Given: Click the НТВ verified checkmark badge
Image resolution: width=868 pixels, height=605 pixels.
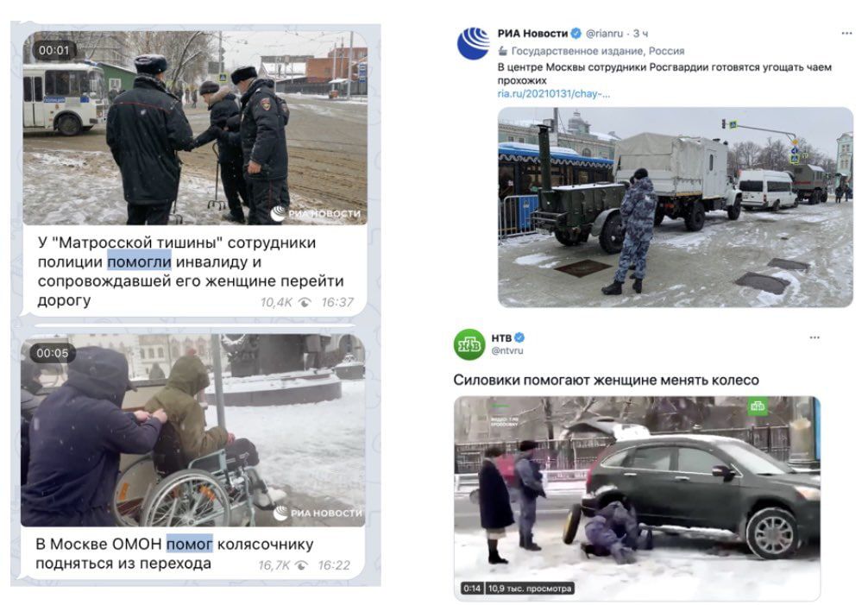Looking at the screenshot, I should tap(519, 337).
